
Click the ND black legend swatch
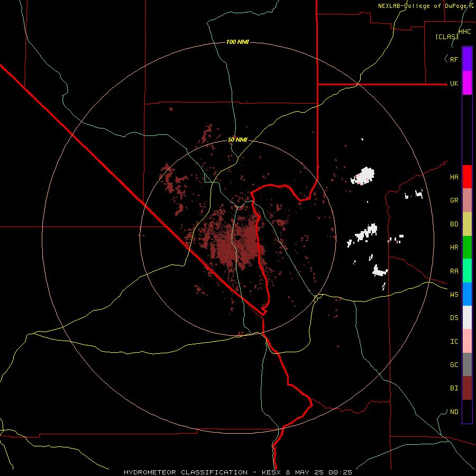point(467,411)
